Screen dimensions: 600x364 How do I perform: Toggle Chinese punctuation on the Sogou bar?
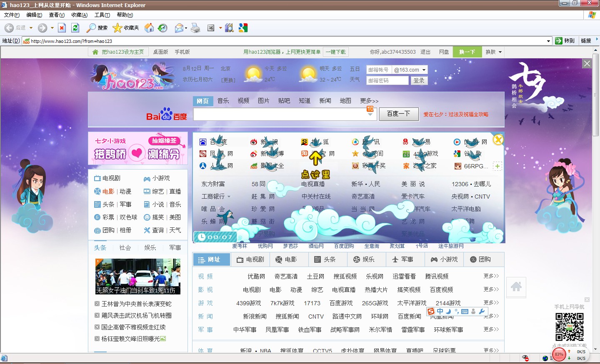(x=457, y=312)
